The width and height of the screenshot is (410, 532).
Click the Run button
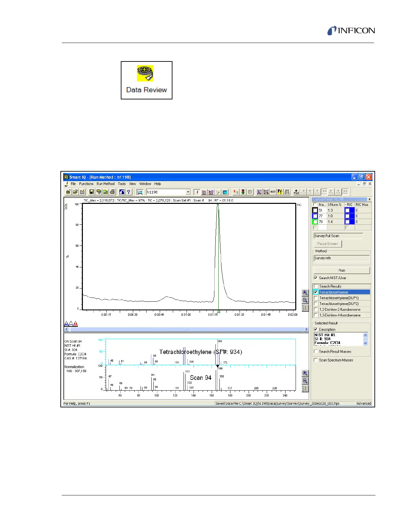pyautogui.click(x=342, y=270)
